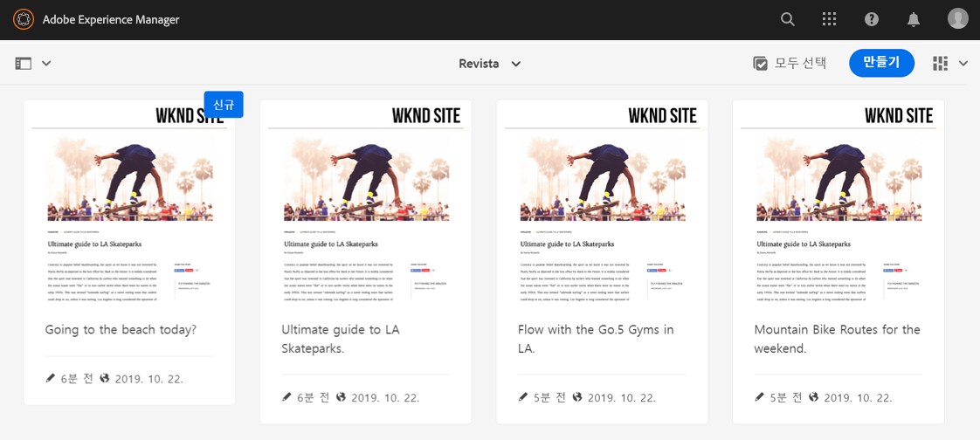The width and height of the screenshot is (980, 440).
Task: Open the help question mark icon
Action: point(872,19)
